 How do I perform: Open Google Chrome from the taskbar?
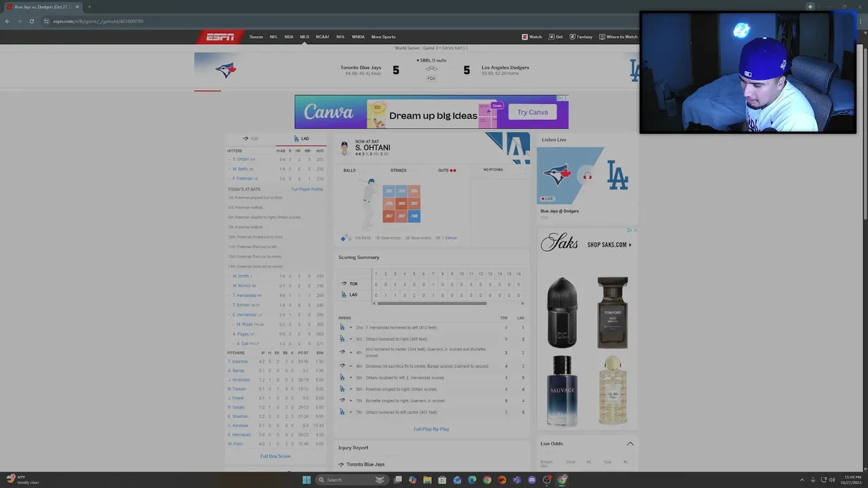point(487,480)
